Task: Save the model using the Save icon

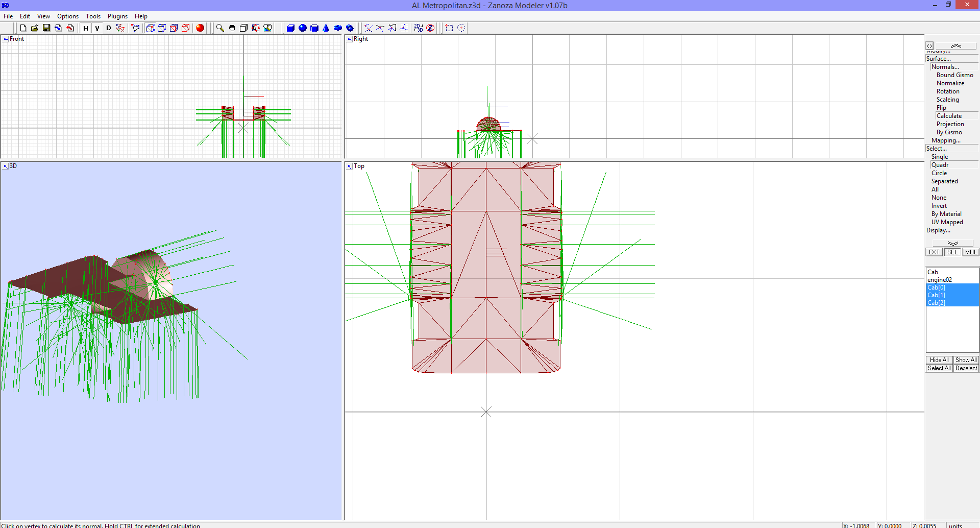Action: pos(46,28)
